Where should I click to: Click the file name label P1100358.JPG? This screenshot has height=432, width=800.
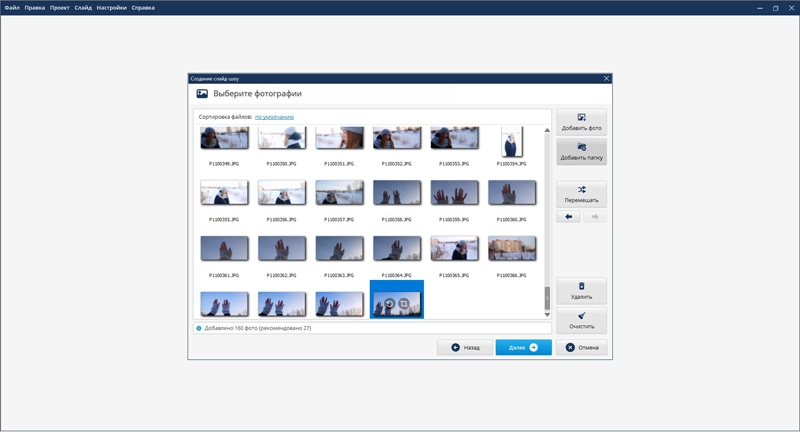(x=396, y=219)
